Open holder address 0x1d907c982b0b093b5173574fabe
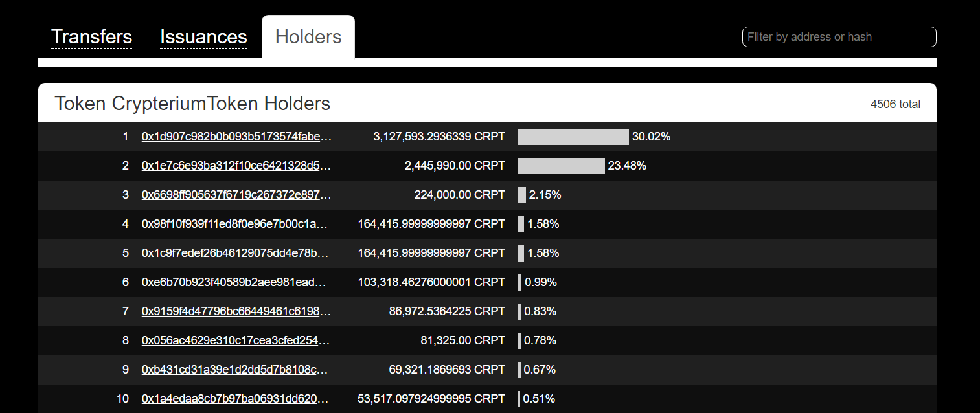This screenshot has height=413, width=980. pyautogui.click(x=236, y=137)
